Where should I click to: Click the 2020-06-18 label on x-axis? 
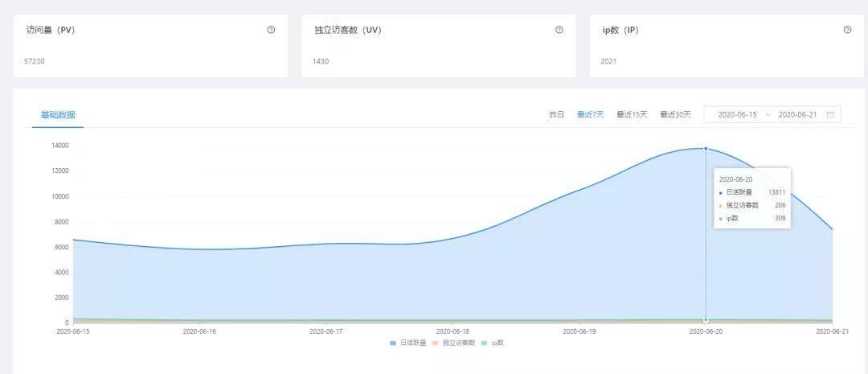[453, 331]
